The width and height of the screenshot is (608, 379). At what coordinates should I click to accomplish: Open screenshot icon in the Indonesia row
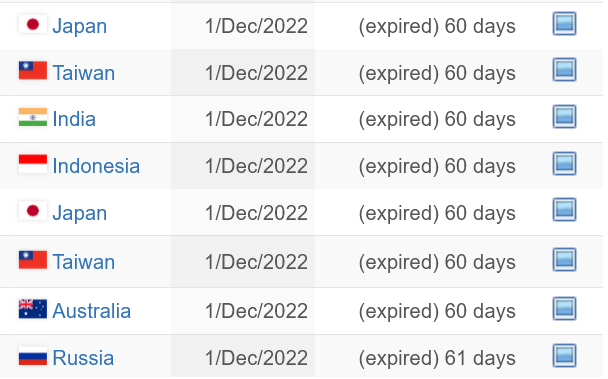point(564,163)
